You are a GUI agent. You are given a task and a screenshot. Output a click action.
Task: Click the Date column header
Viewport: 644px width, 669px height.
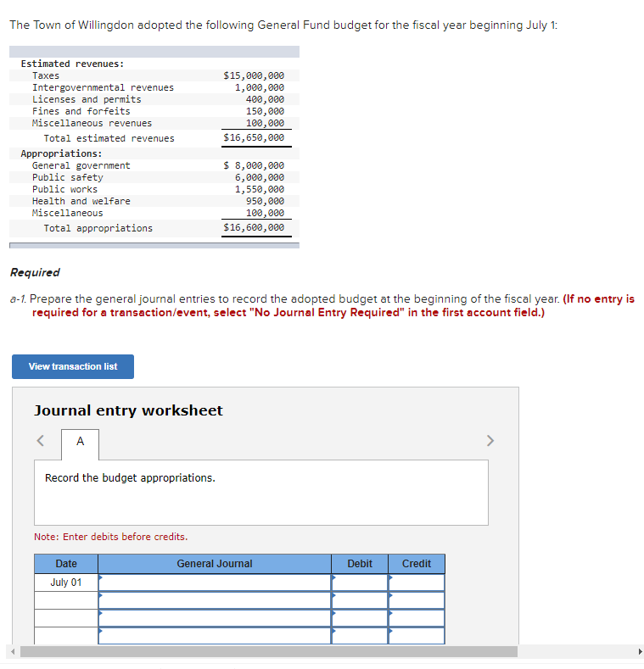coord(66,564)
